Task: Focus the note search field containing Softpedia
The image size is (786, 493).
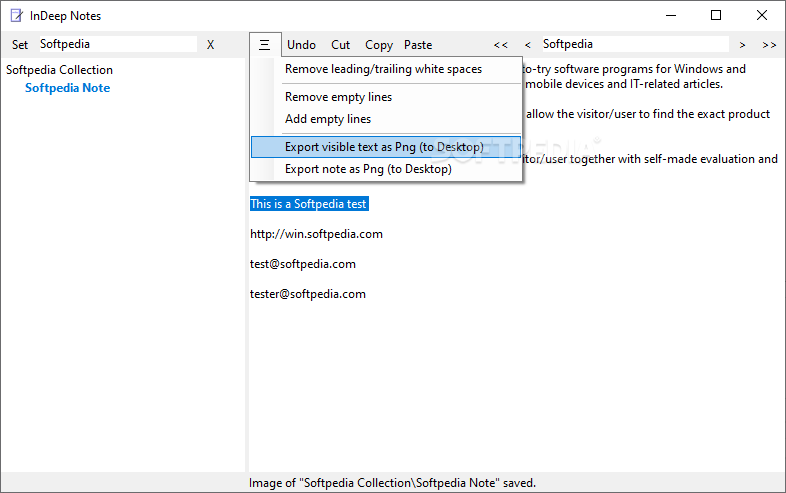Action: pos(635,44)
